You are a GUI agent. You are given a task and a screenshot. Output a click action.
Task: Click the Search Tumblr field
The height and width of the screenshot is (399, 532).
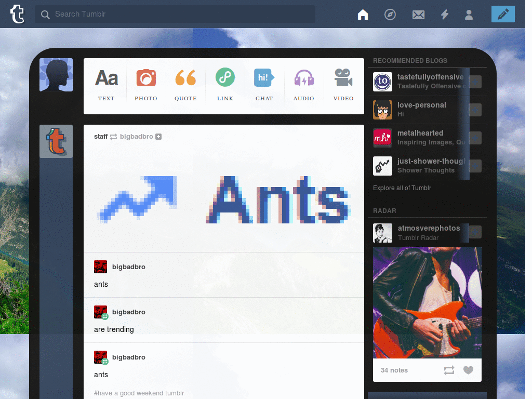(x=175, y=14)
